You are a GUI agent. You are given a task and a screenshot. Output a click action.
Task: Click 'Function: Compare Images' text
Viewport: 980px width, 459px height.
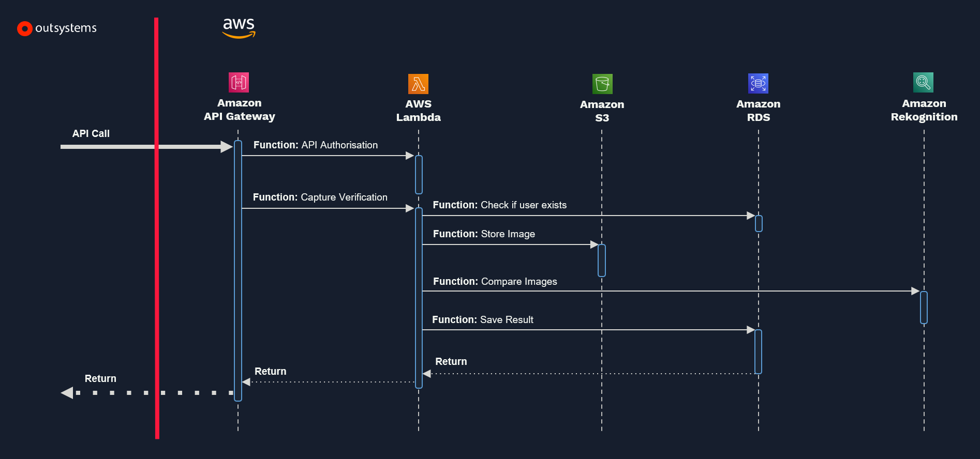[495, 282]
